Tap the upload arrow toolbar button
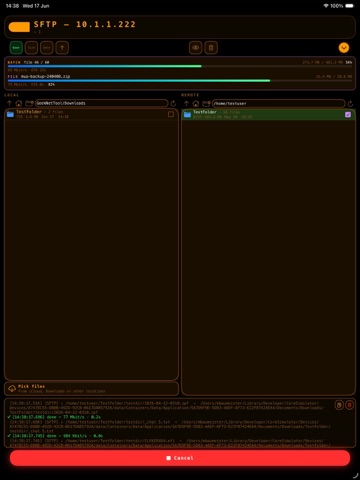 click(x=62, y=48)
